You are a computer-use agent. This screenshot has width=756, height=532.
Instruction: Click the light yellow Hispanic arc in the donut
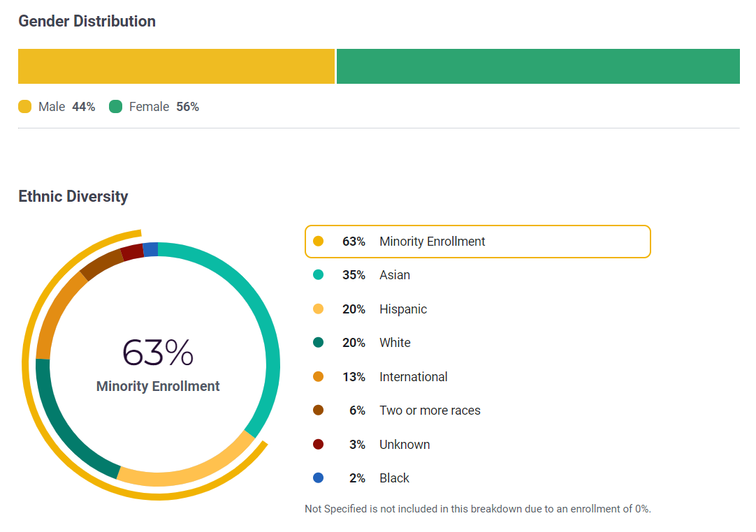pos(189,475)
